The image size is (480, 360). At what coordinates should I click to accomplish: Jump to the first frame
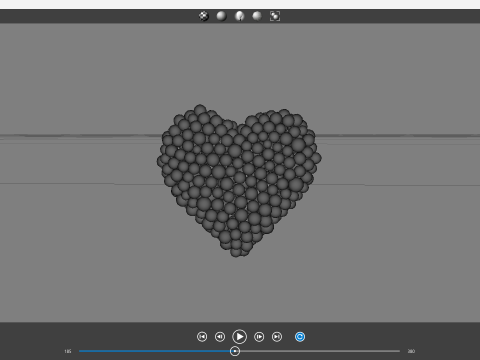coord(202,337)
